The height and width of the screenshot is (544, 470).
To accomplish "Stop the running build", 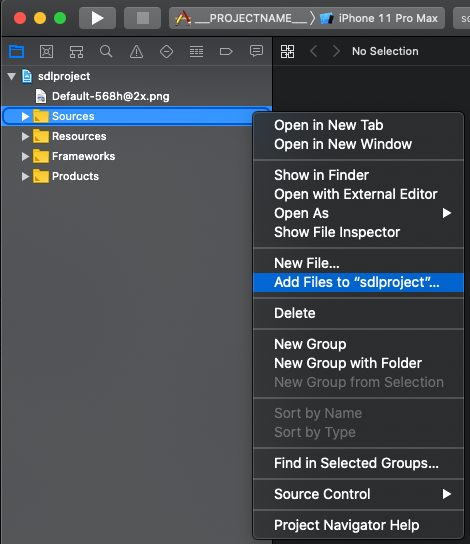I will (143, 18).
